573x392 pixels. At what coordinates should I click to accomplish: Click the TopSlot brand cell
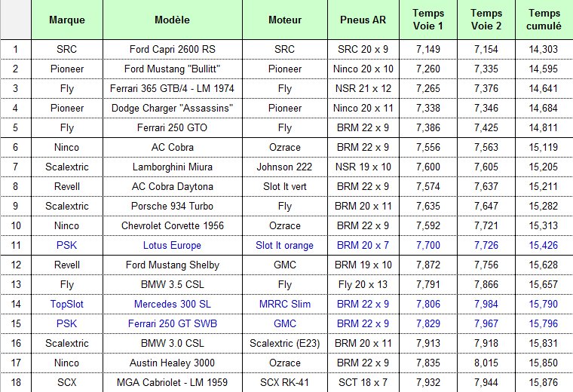click(66, 304)
